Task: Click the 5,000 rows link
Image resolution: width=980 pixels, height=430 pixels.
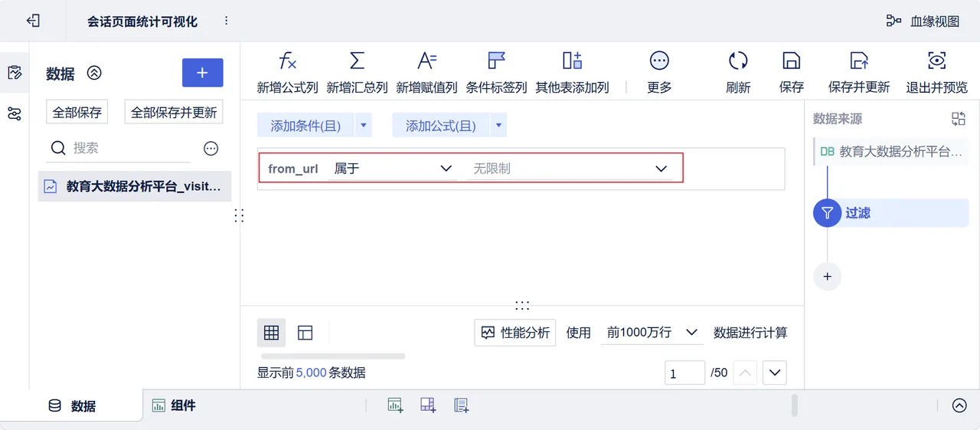Action: coord(311,373)
